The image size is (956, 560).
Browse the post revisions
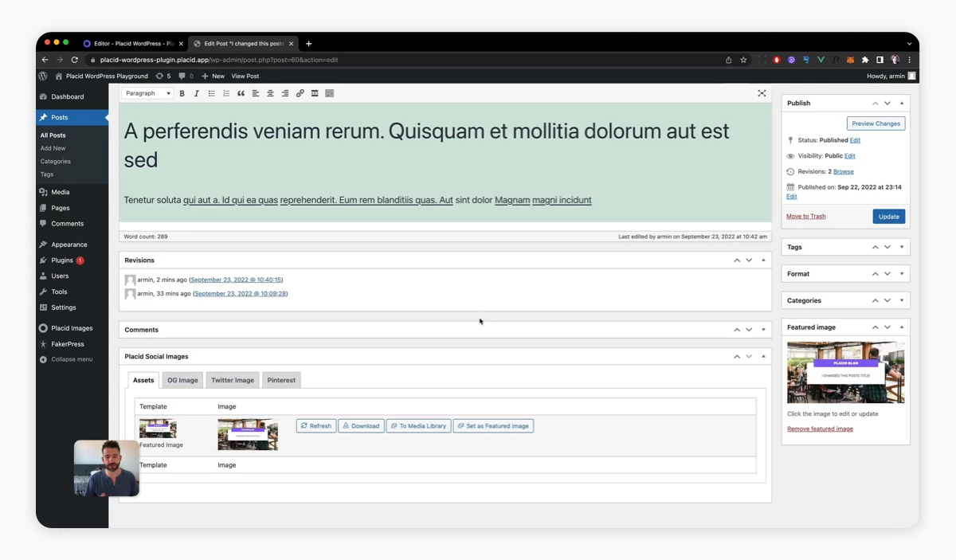(x=844, y=172)
